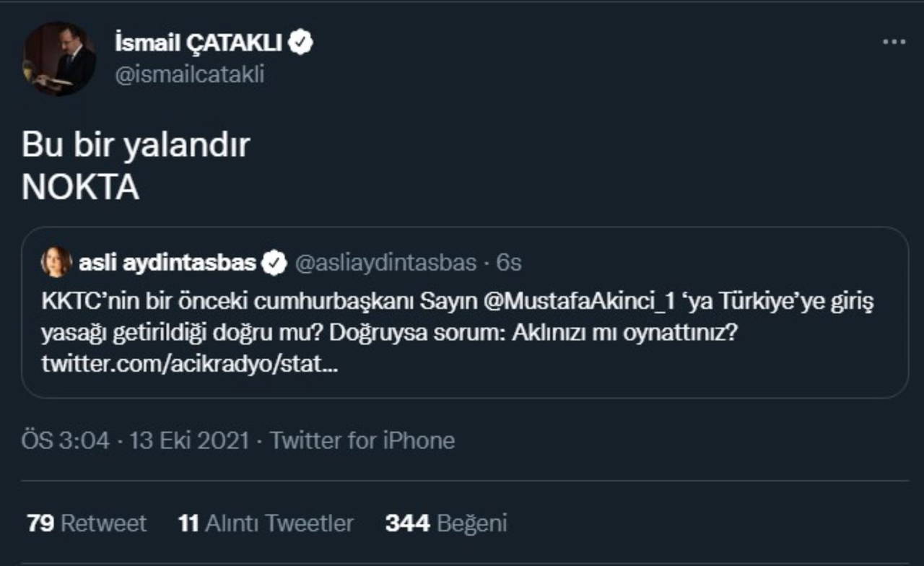Click the "Twitter for iPhone" source label
924x566 pixels.
click(x=362, y=440)
